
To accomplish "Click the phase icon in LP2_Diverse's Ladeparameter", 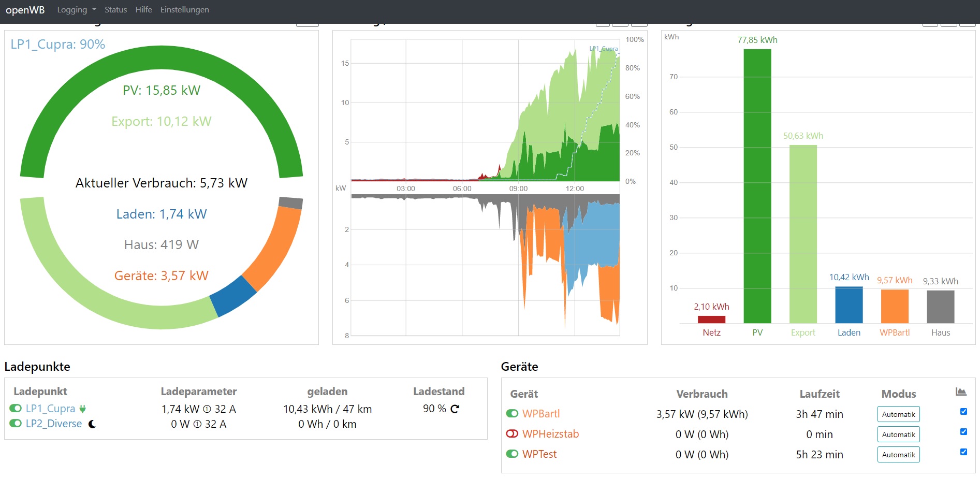I will click(197, 424).
